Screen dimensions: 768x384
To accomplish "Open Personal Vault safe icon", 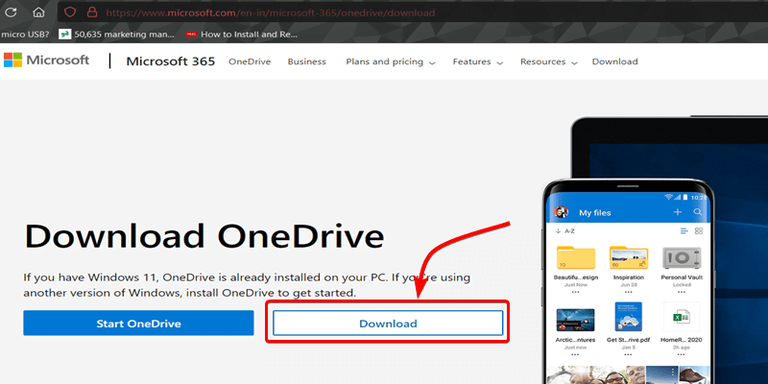I will [x=682, y=258].
